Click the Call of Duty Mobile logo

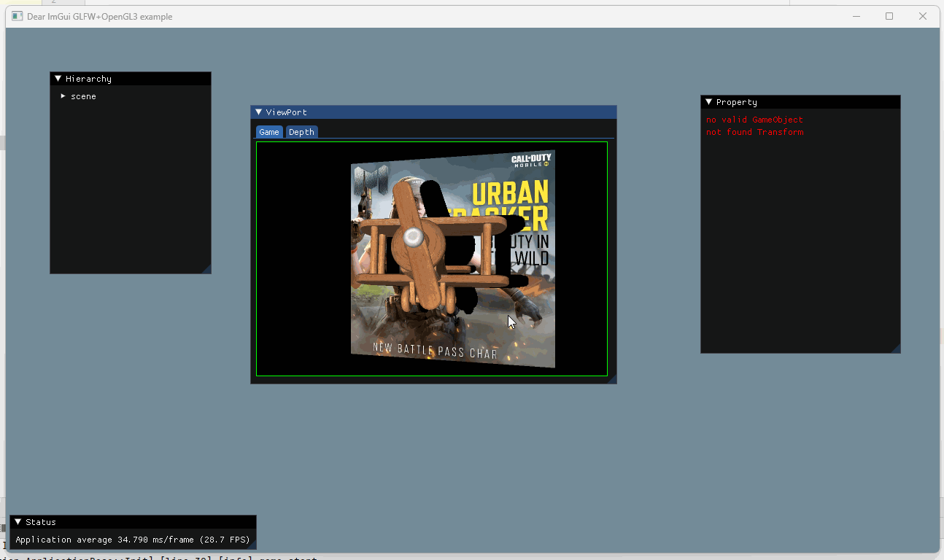[x=530, y=161]
